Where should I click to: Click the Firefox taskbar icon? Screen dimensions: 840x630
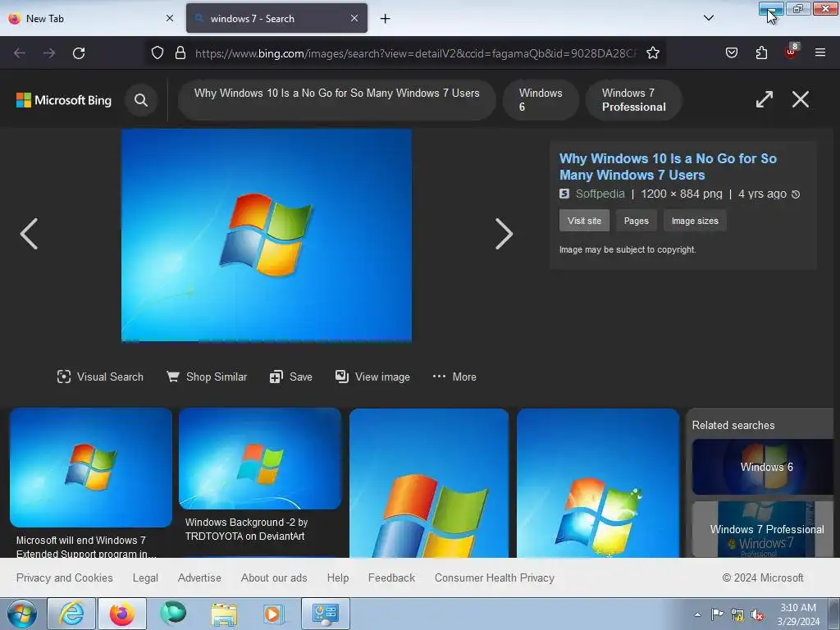(x=122, y=614)
